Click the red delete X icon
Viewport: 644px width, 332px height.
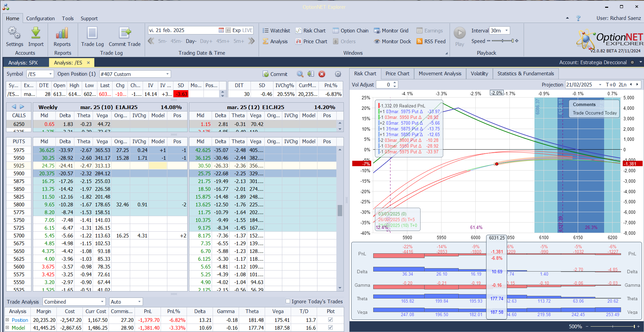click(322, 74)
